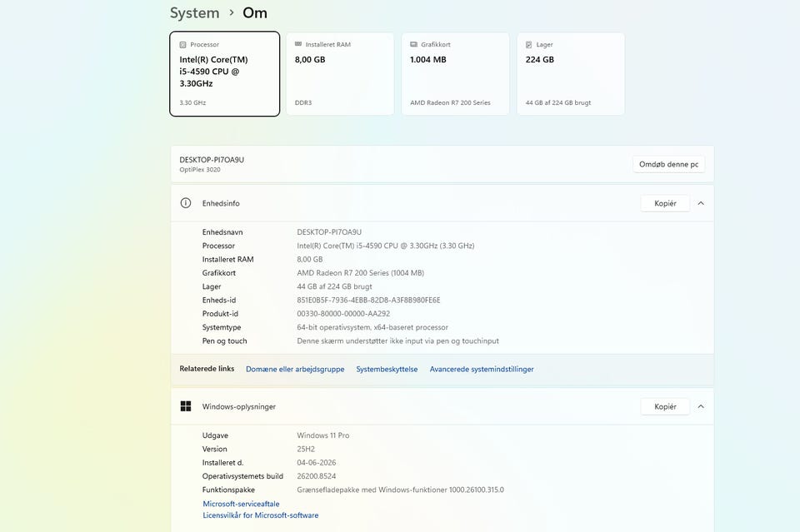Click the Processor value Intel(R) Core(TM) i5-4590 in Enhedsinfo

(x=386, y=246)
